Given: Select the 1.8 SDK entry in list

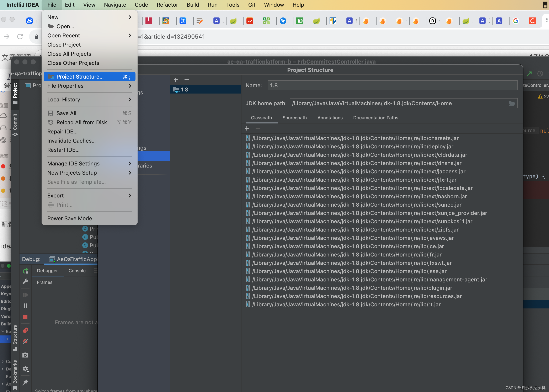Looking at the screenshot, I should coord(206,90).
